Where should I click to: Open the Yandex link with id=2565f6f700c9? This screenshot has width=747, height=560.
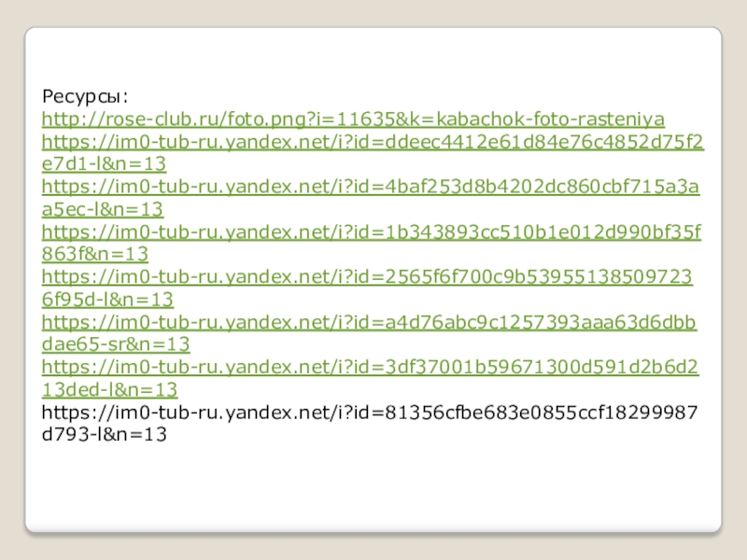coord(372,276)
